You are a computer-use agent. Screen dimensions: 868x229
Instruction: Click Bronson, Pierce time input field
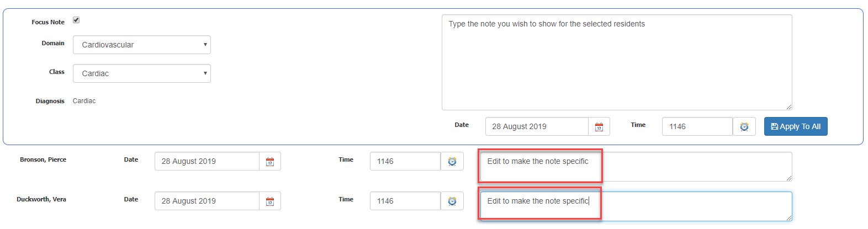click(x=405, y=162)
